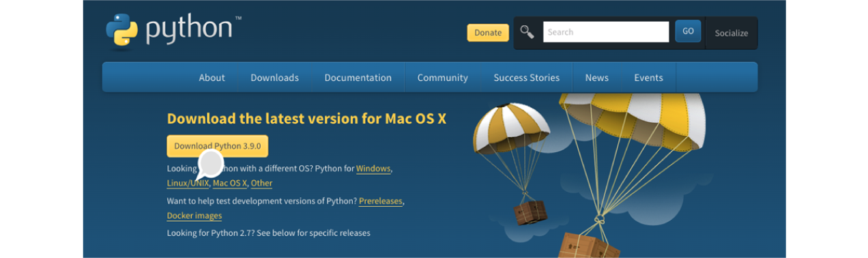Focus the Search input field
Image resolution: width=868 pixels, height=258 pixels.
click(606, 32)
